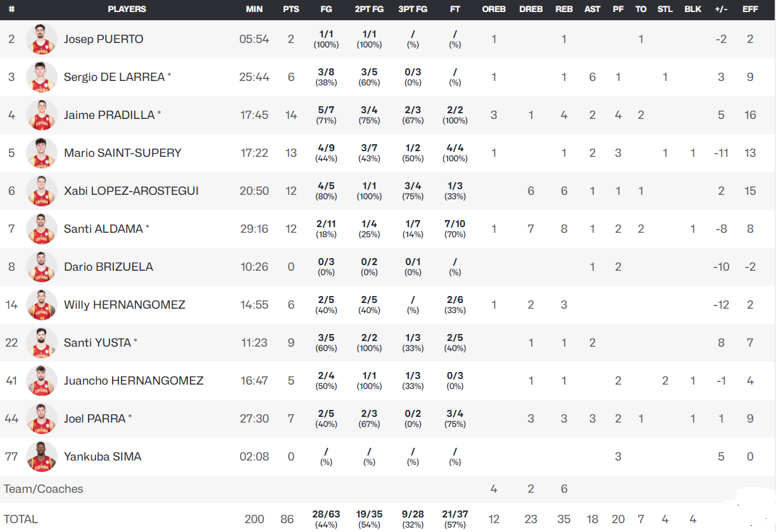Viewport: 776px width, 532px height.
Task: Sort by the MIN column header
Action: click(254, 9)
